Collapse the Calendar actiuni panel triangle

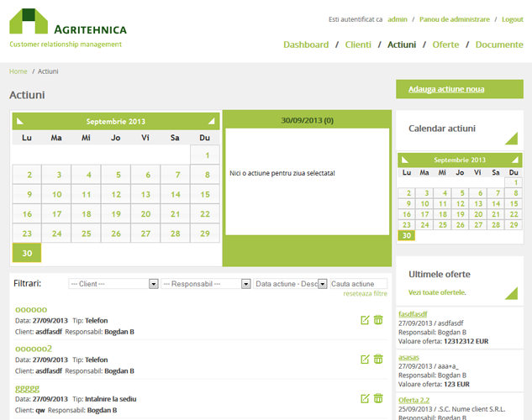coord(511,139)
